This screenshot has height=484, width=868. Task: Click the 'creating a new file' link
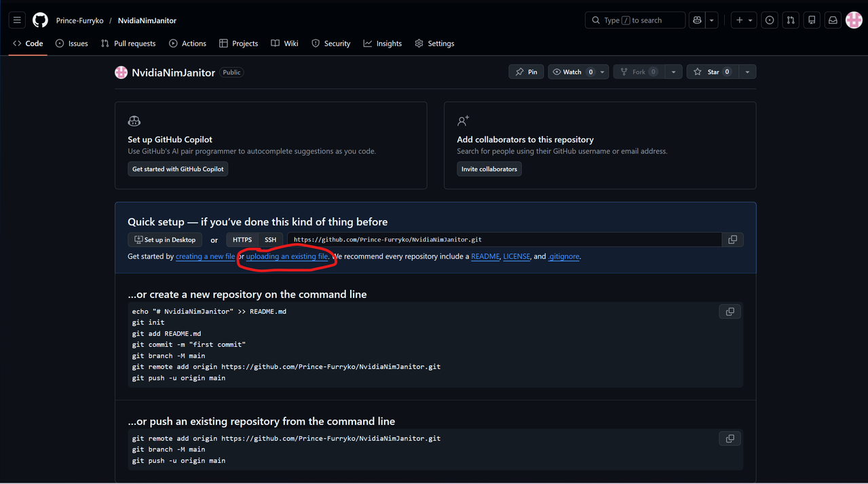click(x=205, y=257)
